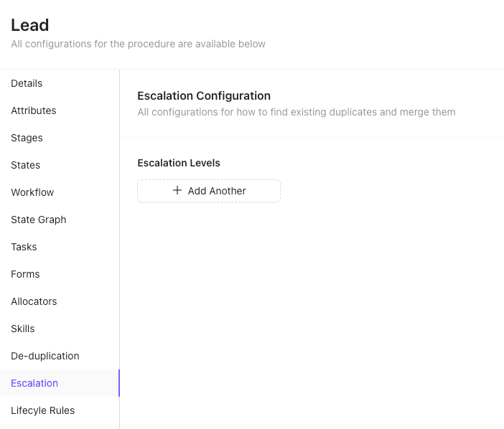This screenshot has height=429, width=504.
Task: Click the Lead page title
Action: 30,25
